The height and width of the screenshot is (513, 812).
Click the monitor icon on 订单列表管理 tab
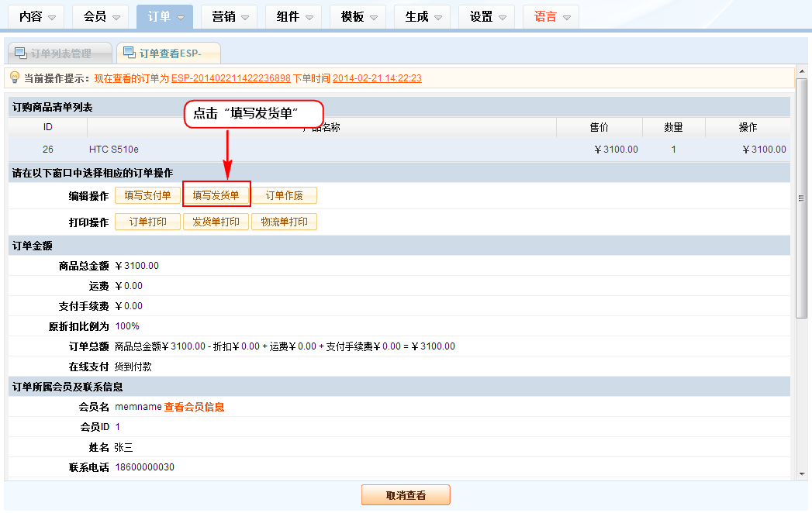21,53
